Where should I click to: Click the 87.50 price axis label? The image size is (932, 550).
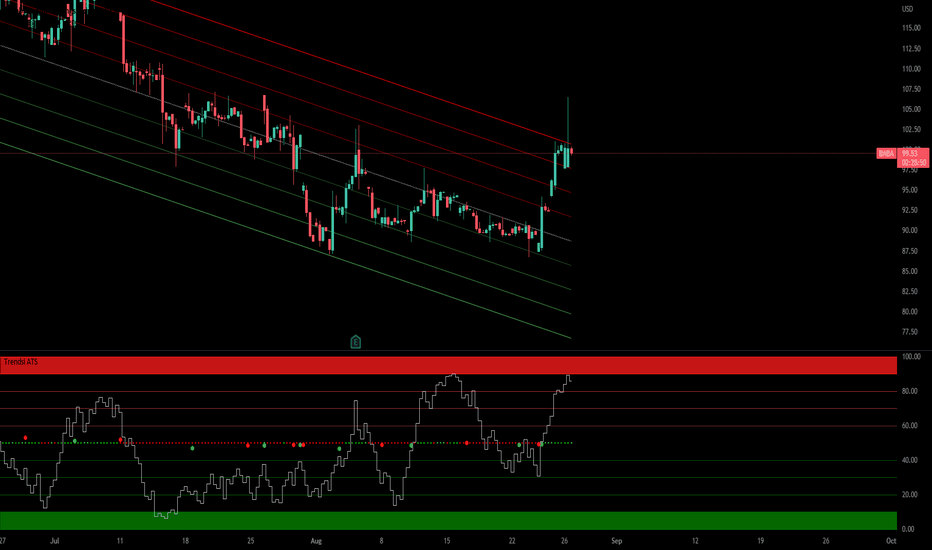[x=909, y=251]
